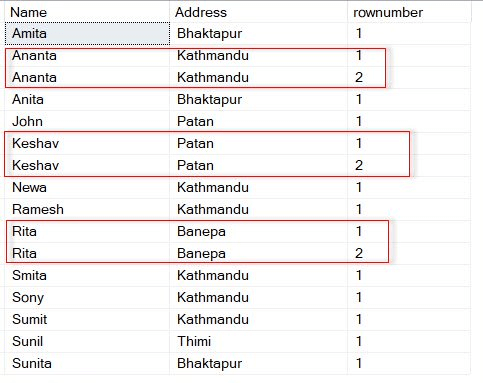The width and height of the screenshot is (483, 383).
Task: Select the Sunita name cell
Action: click(x=87, y=363)
